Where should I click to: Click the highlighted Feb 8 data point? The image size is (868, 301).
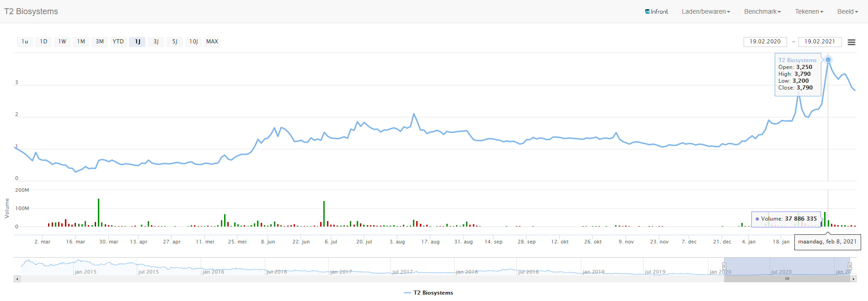point(828,60)
